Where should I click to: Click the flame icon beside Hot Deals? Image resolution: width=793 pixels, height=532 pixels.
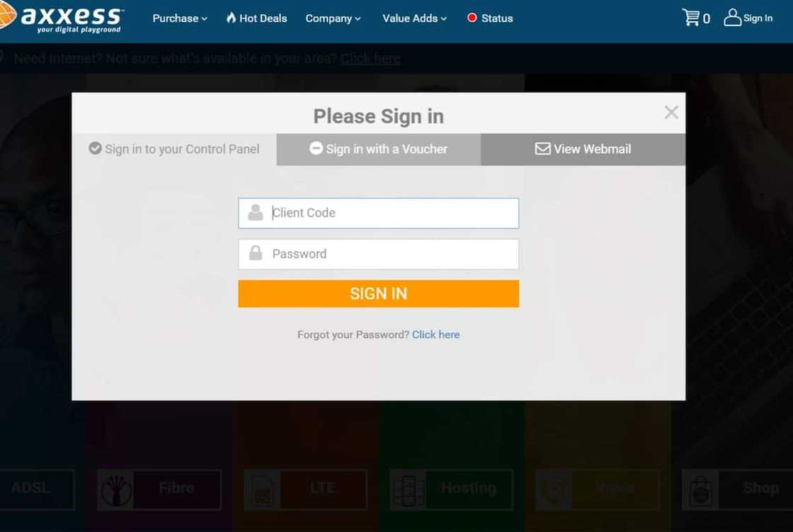pos(231,18)
